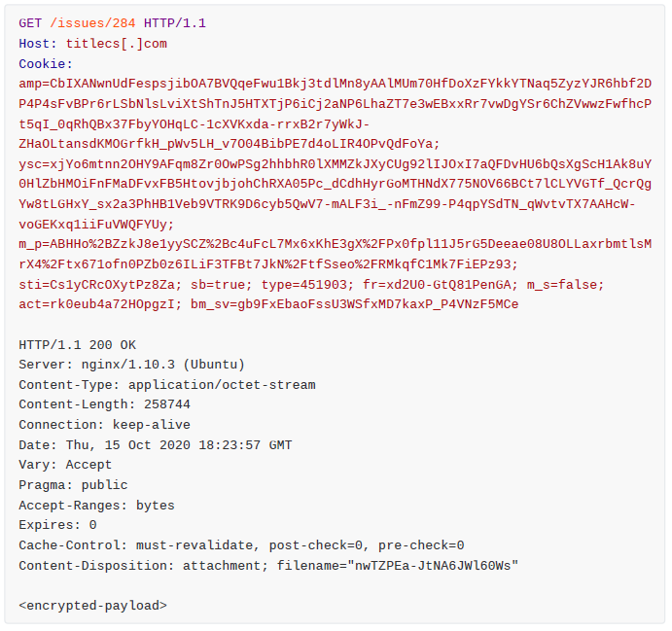Click the m_p= cookie value start
This screenshot has width=672, height=631.
pos(34,244)
